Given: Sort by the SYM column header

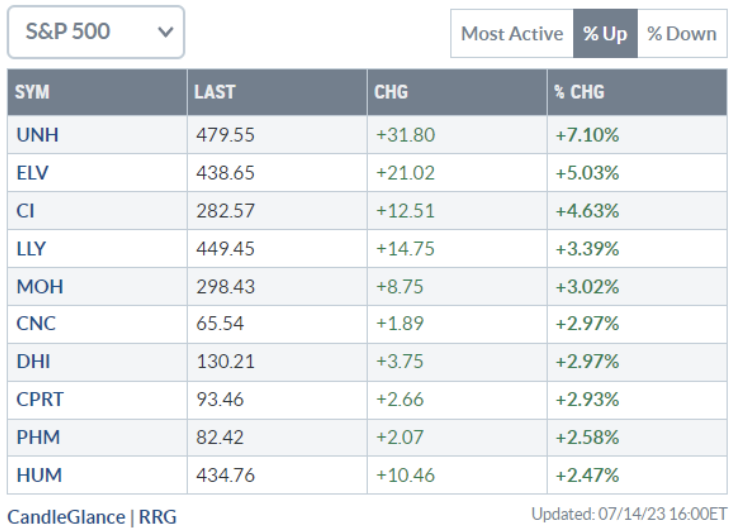Looking at the screenshot, I should [x=33, y=92].
